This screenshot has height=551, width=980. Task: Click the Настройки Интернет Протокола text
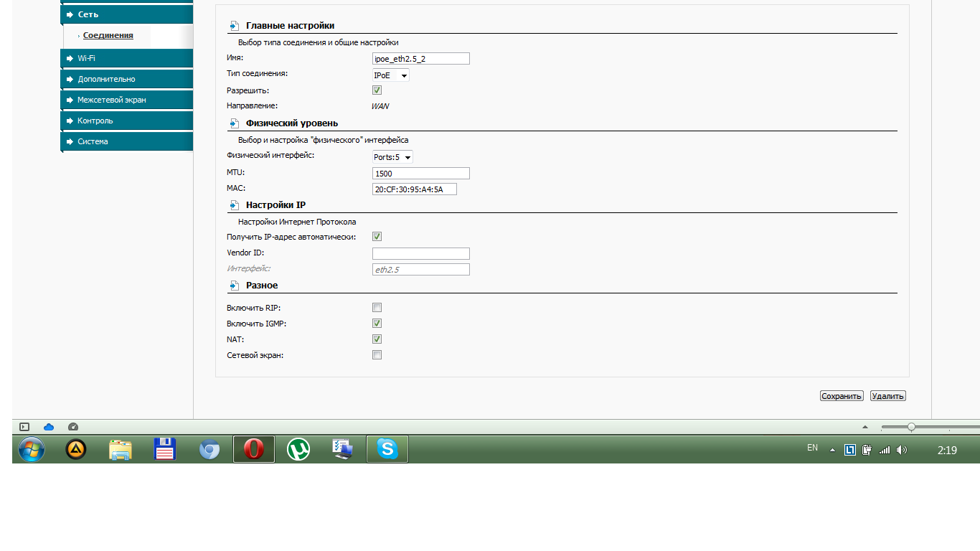tap(297, 222)
